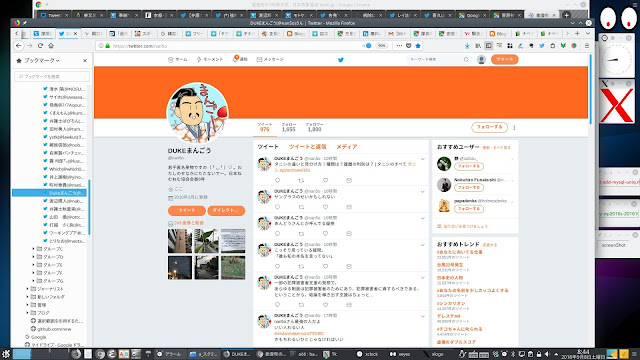Viewport: 640px width, 360px height.
Task: Click the green padlock in address bar
Action: pyautogui.click(x=108, y=46)
